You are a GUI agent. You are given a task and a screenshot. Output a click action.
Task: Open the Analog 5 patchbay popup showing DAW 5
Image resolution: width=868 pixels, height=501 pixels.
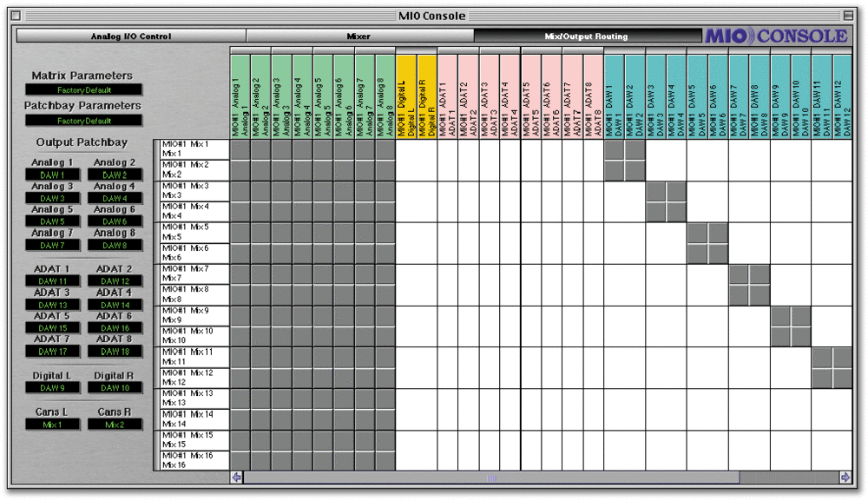click(x=53, y=221)
